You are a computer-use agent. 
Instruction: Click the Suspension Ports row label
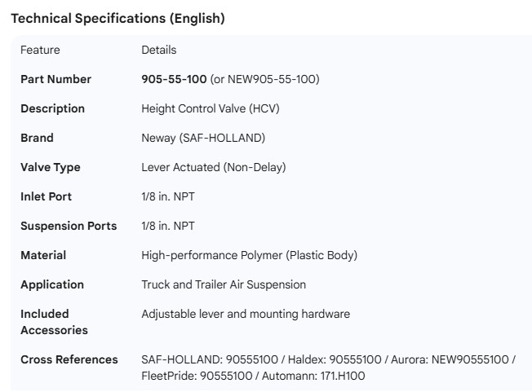(x=69, y=226)
